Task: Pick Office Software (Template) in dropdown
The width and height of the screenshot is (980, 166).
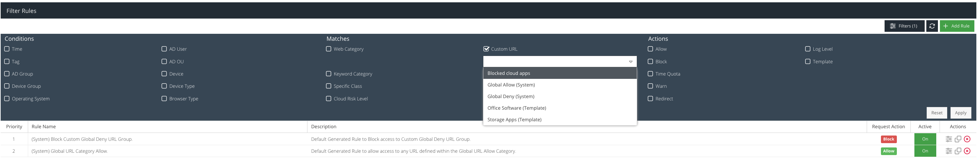Action: [516, 108]
